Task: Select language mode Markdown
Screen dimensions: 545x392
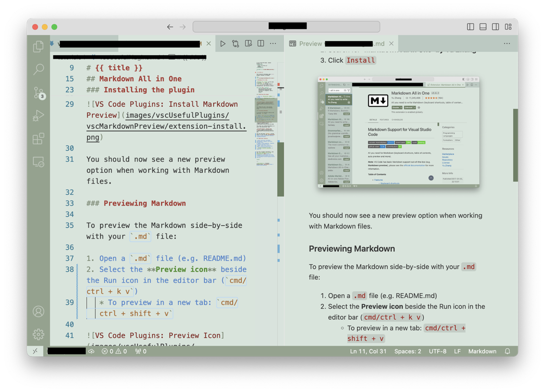Action: (x=482, y=351)
